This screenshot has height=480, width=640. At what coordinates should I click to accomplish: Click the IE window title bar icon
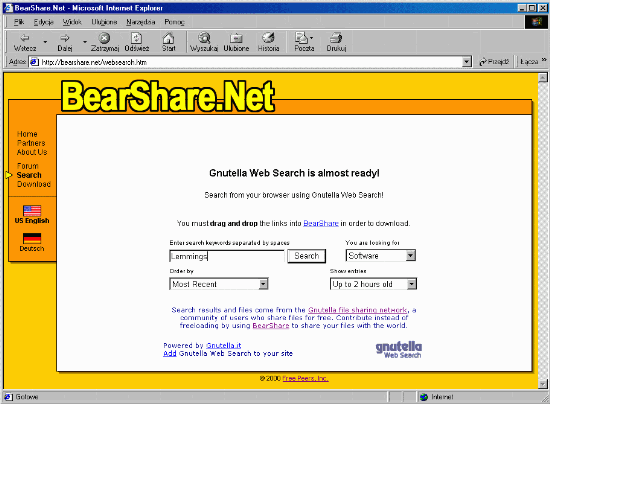coord(8,8)
